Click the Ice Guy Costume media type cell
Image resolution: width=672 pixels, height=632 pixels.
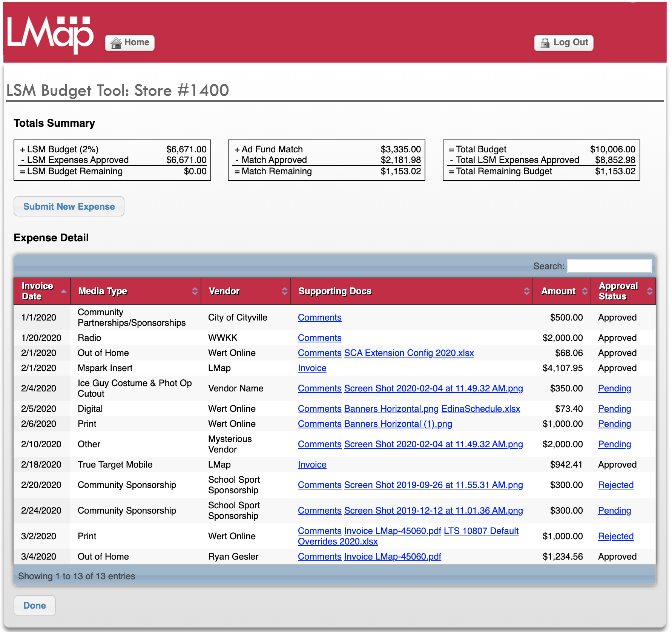click(135, 388)
